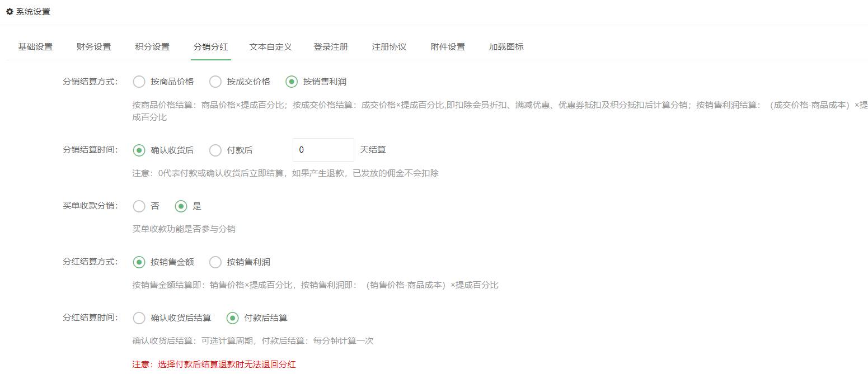868x374 pixels.
Task: Click the settlement days input field
Action: pos(323,150)
